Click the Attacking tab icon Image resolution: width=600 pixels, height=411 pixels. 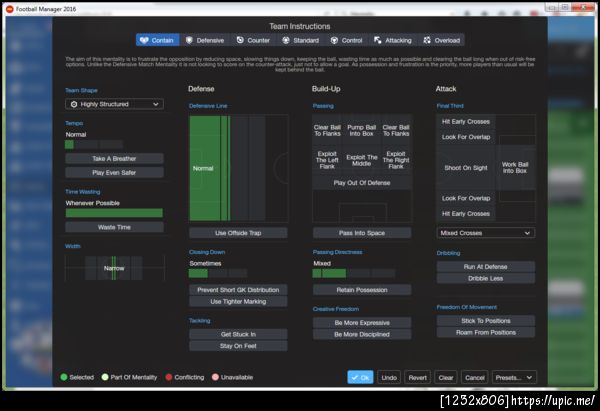[377, 40]
